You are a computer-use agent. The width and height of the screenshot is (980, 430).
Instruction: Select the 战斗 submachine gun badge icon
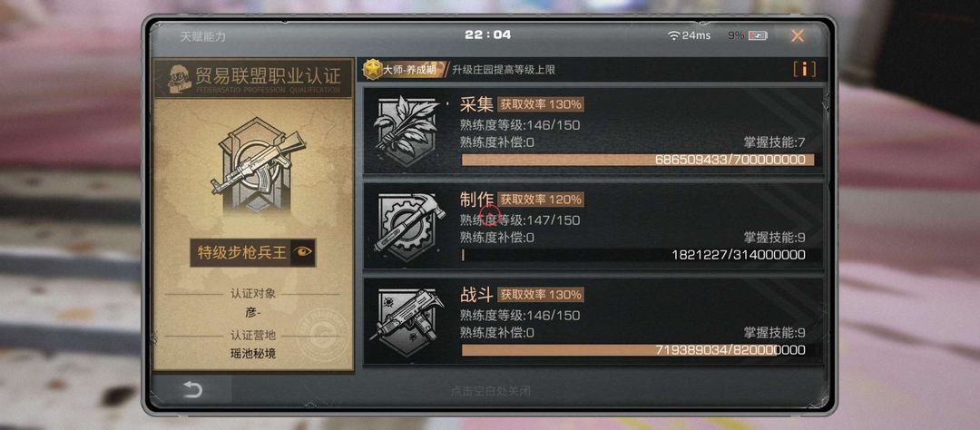tap(407, 322)
